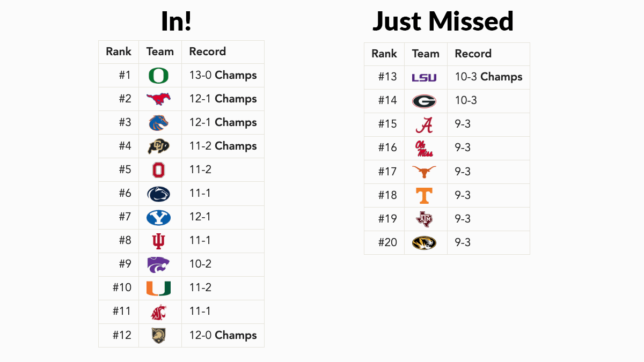The image size is (644, 362).
Task: Click the "Just Missed" heading
Action: (443, 21)
